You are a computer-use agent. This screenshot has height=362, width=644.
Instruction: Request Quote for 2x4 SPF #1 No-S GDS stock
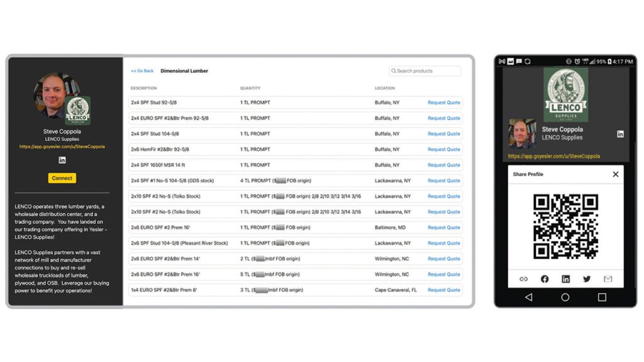pyautogui.click(x=443, y=180)
